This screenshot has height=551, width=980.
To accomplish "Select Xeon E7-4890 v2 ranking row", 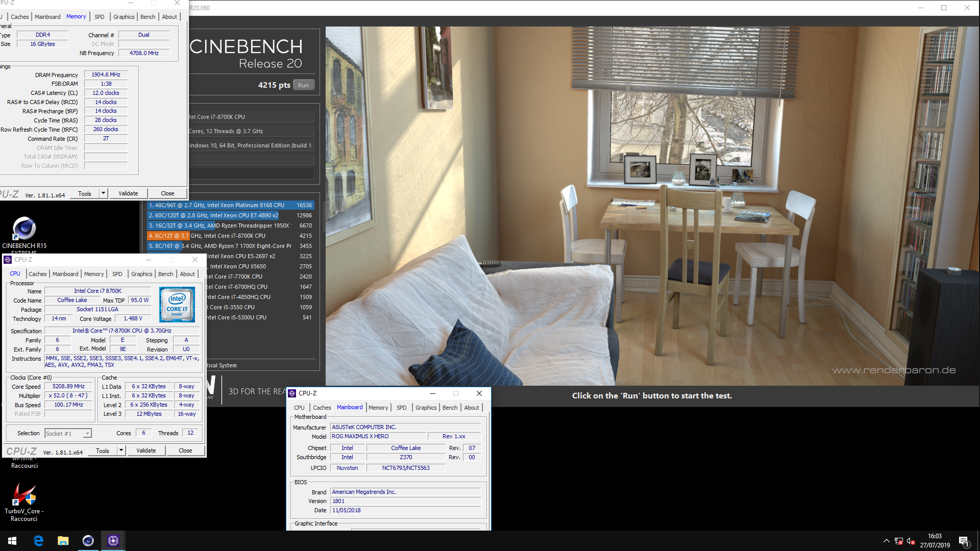I will click(231, 215).
